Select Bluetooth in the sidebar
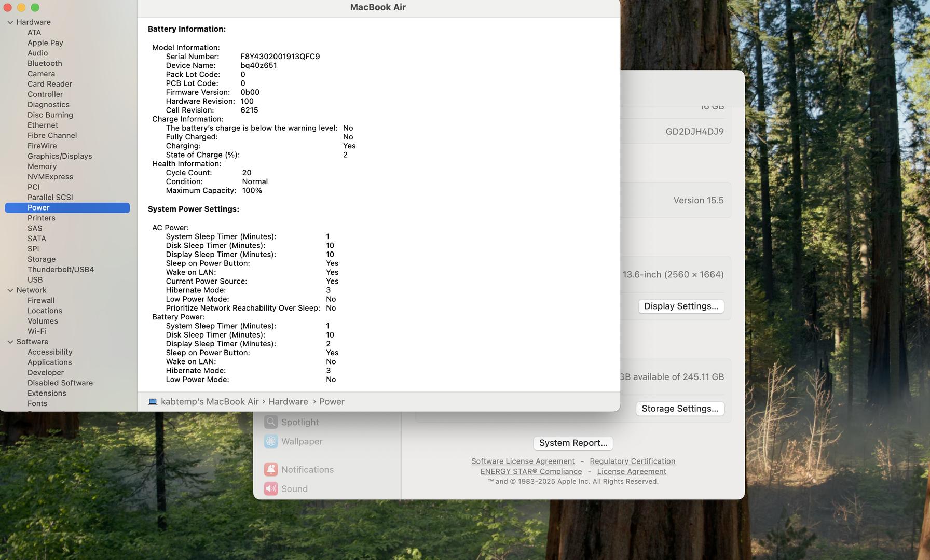Image resolution: width=930 pixels, height=560 pixels. click(45, 63)
